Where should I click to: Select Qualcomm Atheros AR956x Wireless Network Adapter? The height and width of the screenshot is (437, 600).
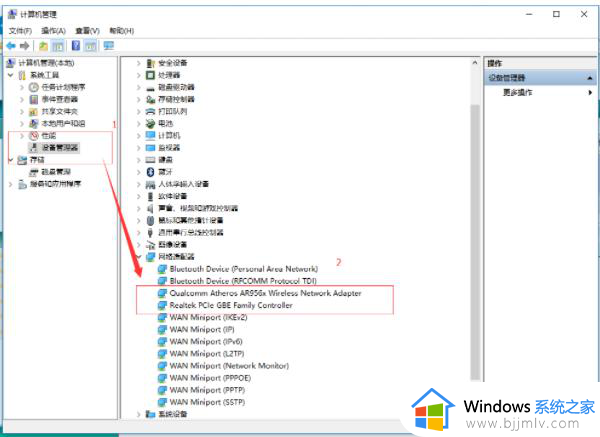tap(266, 293)
